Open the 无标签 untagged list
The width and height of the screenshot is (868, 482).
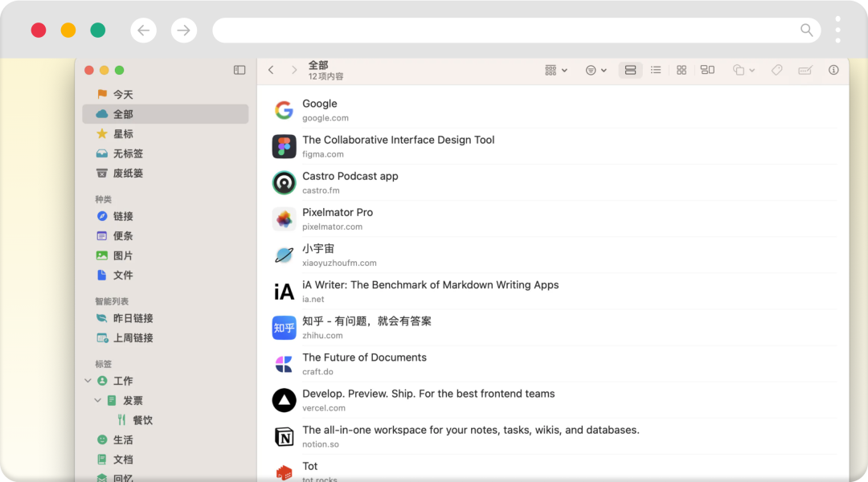[165, 153]
